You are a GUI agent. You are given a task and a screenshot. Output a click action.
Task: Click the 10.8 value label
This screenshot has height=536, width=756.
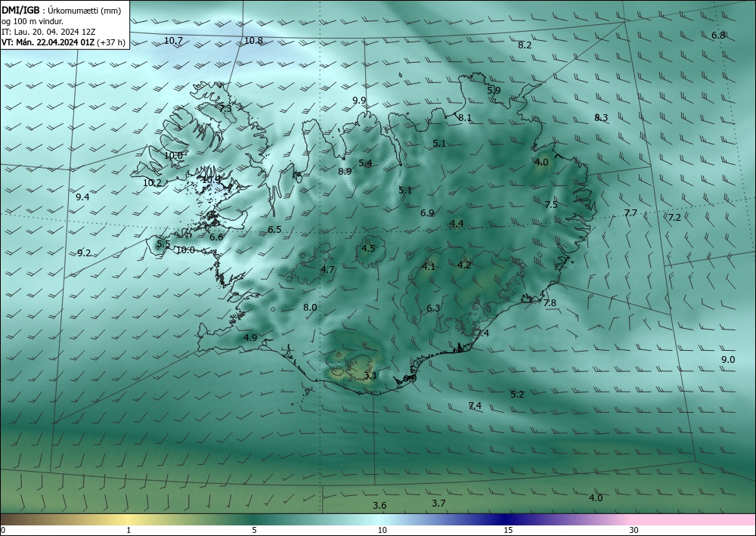click(253, 41)
